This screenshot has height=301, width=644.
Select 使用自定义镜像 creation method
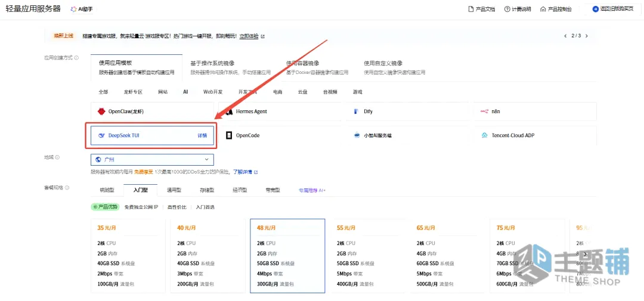394,67
